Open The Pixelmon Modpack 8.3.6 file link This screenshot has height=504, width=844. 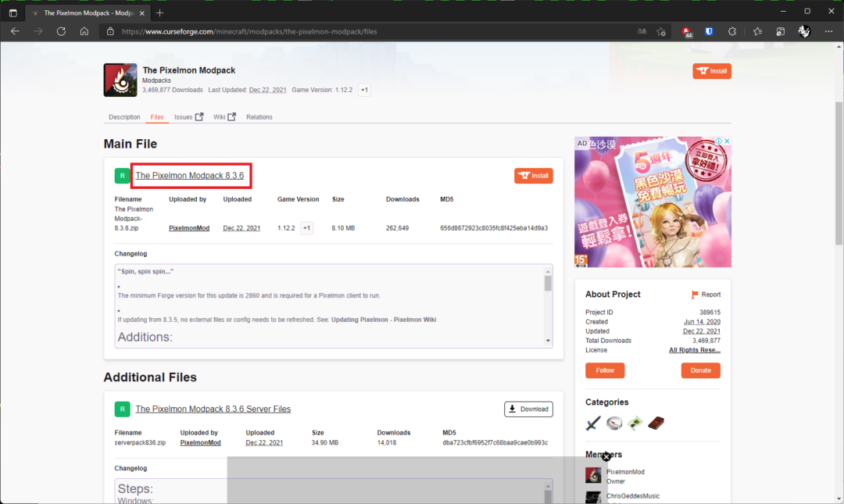tap(189, 176)
